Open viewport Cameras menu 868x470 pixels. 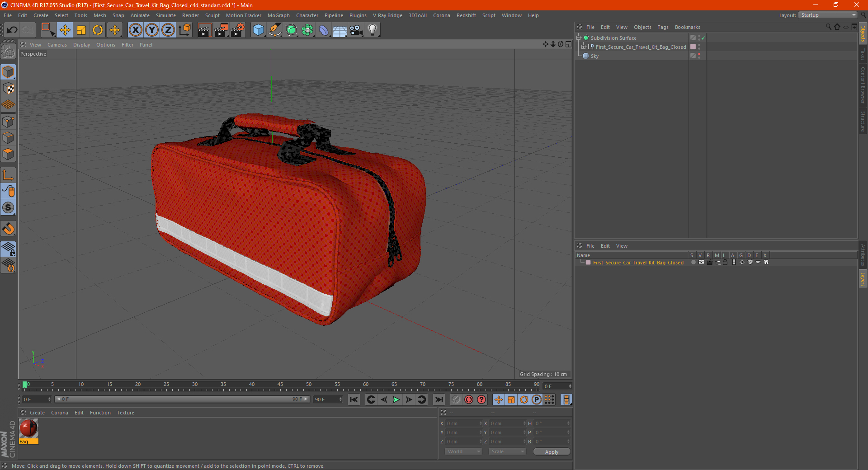click(x=57, y=45)
